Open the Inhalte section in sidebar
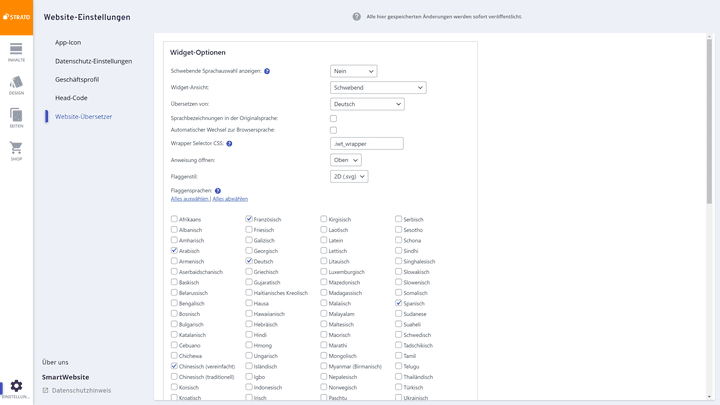 tap(16, 52)
